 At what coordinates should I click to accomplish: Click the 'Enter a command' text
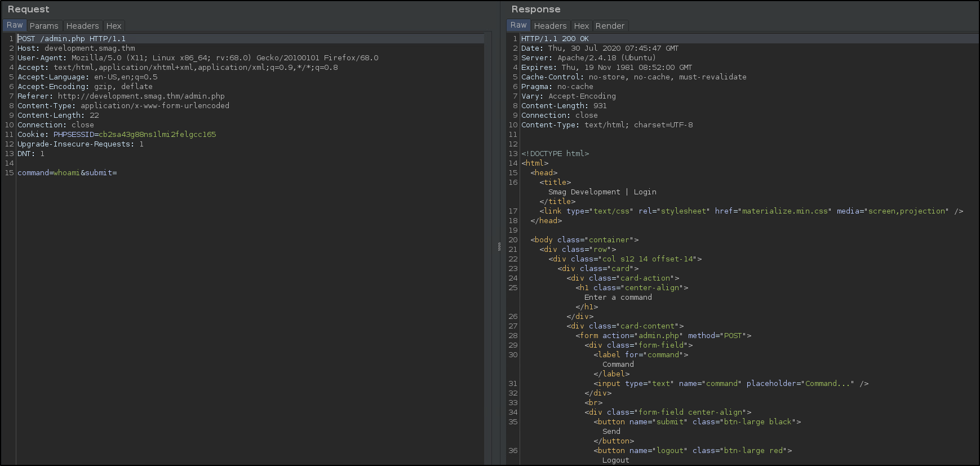(618, 298)
